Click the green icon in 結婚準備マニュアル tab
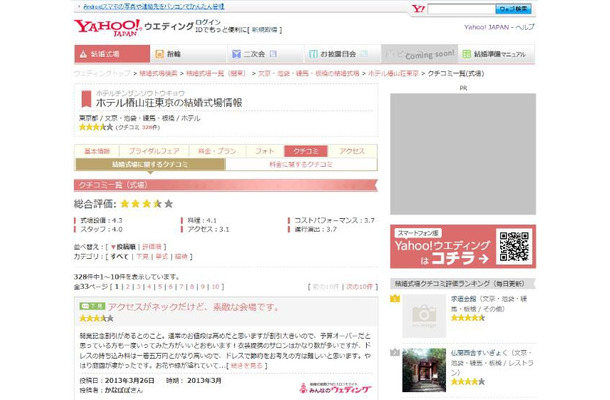The width and height of the screenshot is (610, 400). point(466,54)
